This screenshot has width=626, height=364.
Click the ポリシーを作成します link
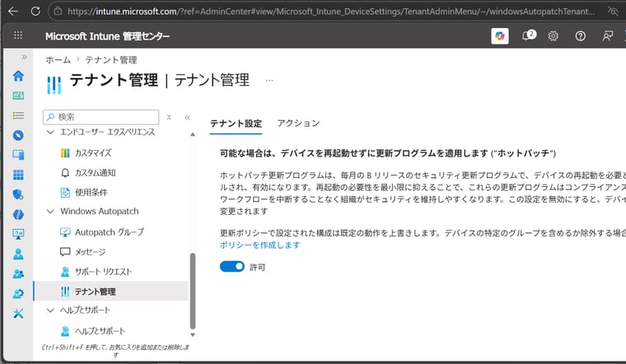pyautogui.click(x=260, y=245)
